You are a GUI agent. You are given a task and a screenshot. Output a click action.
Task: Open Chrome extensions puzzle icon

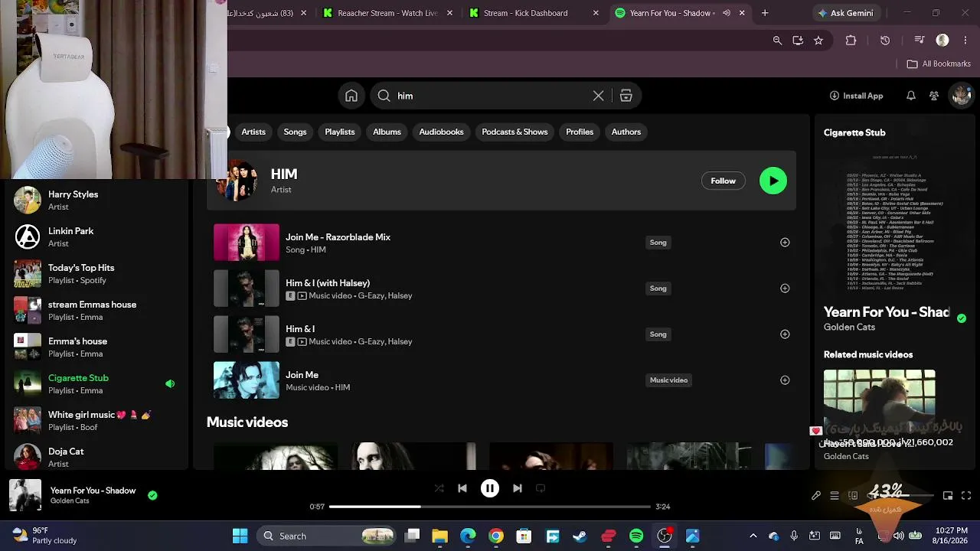tap(851, 41)
